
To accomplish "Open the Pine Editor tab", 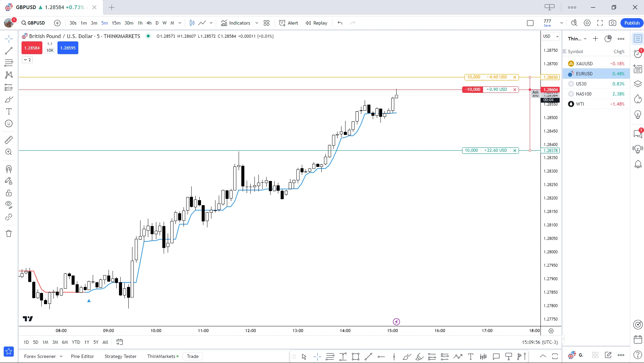I will coord(82,356).
